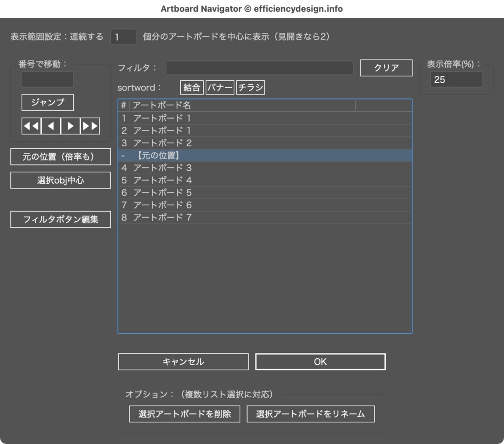Click the next artboard arrow icon
This screenshot has width=504, height=444.
pos(70,126)
